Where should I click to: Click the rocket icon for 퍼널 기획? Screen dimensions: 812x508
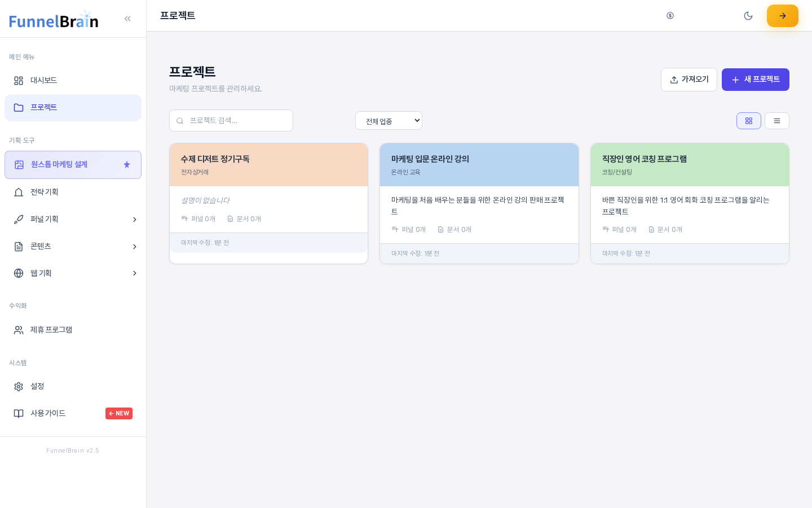tap(19, 220)
